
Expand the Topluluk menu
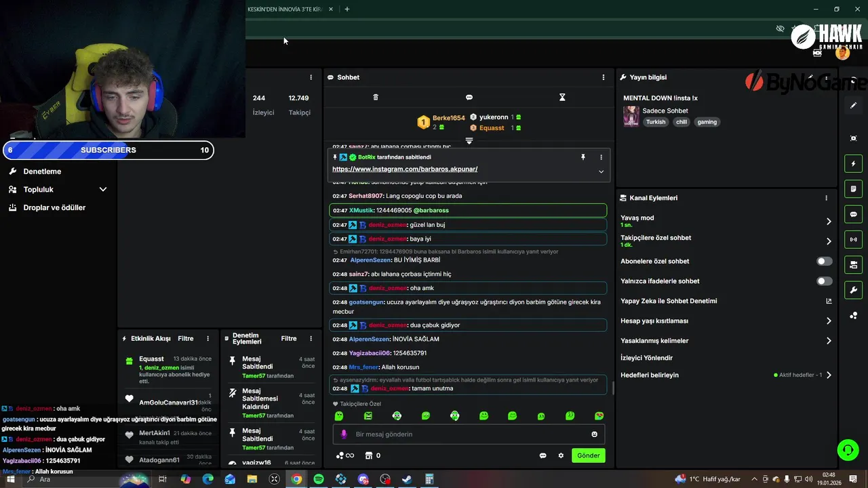point(58,190)
